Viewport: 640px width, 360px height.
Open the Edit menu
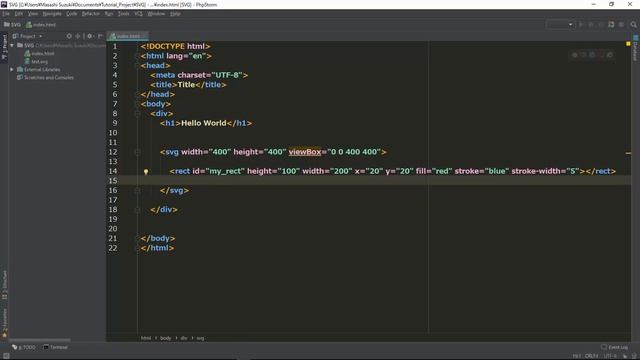19,13
